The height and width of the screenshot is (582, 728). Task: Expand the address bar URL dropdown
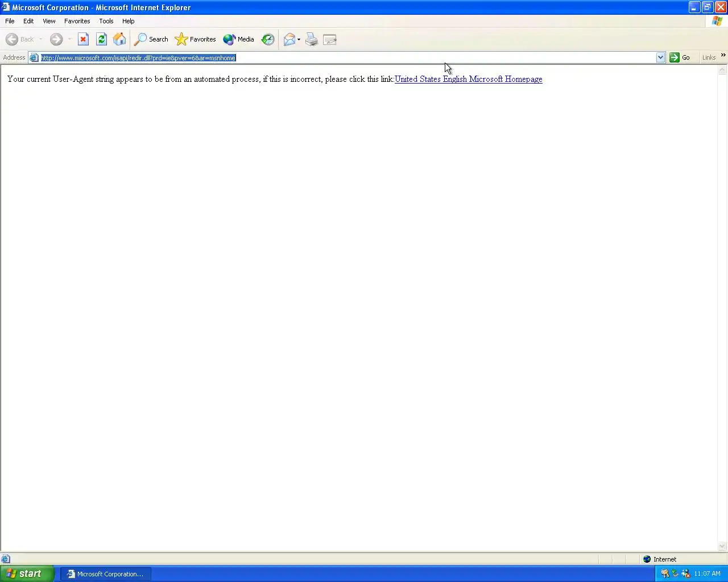click(x=660, y=57)
